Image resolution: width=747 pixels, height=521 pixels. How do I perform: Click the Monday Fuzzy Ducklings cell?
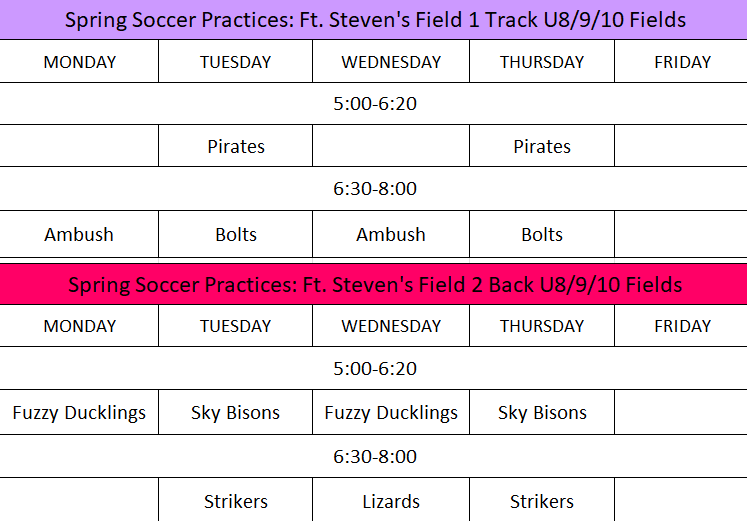coord(79,412)
